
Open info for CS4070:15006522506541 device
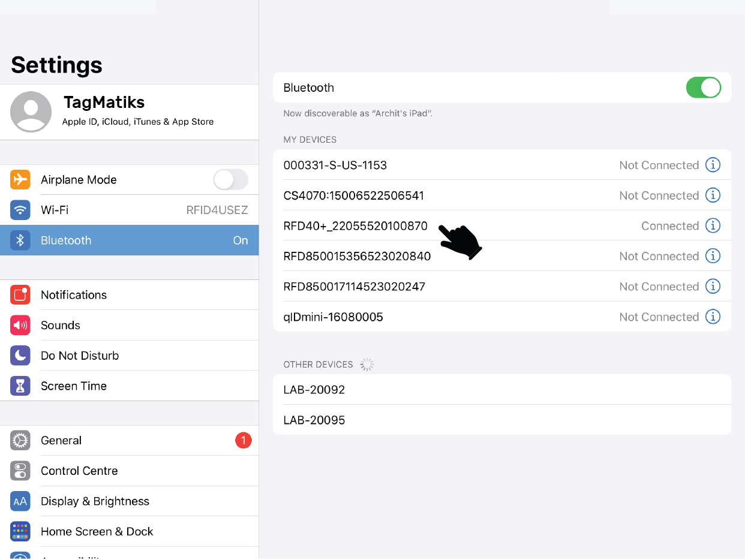click(712, 195)
